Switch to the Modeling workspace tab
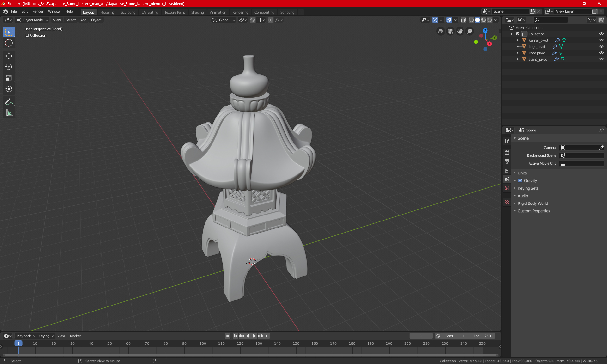This screenshot has height=364, width=607. pos(107,12)
